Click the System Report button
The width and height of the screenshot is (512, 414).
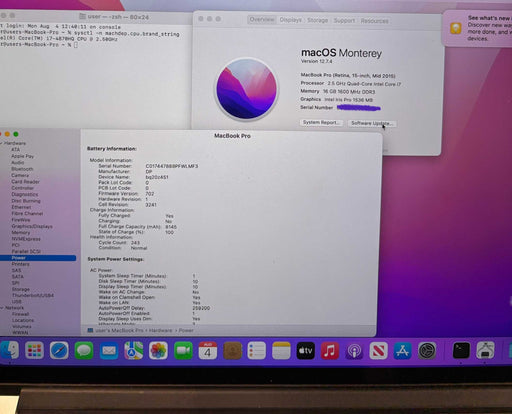tap(321, 123)
